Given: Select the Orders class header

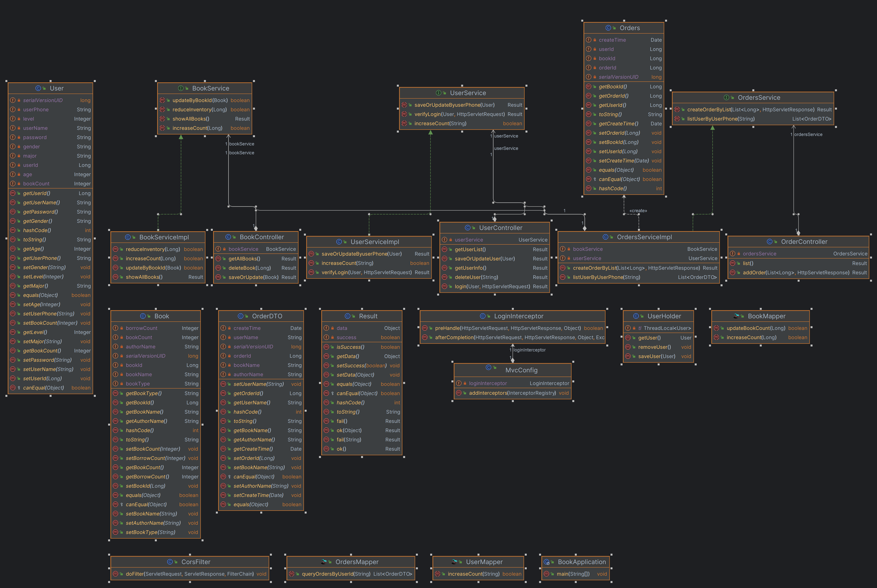Looking at the screenshot, I should click(x=629, y=28).
